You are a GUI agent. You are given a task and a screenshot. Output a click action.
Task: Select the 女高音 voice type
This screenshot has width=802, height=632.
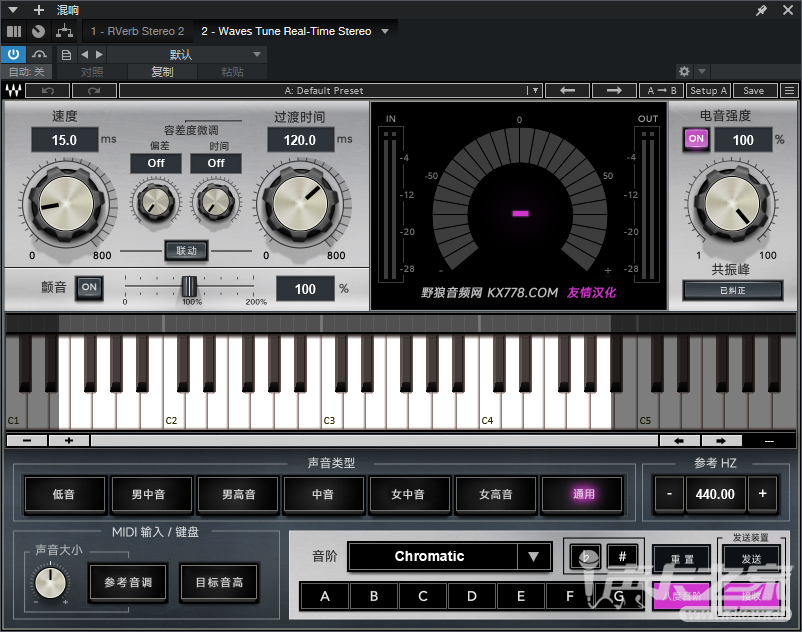tap(495, 494)
